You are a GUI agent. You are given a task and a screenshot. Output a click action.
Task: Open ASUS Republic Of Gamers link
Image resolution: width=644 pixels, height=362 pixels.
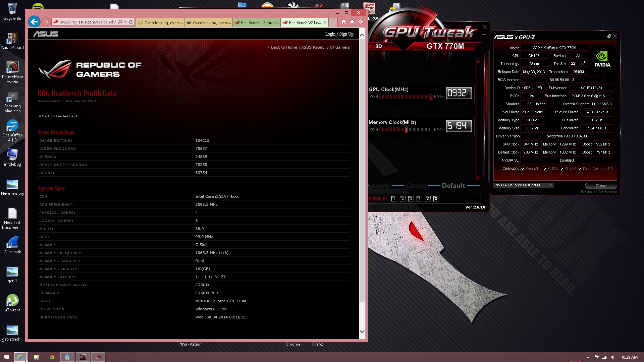point(325,47)
